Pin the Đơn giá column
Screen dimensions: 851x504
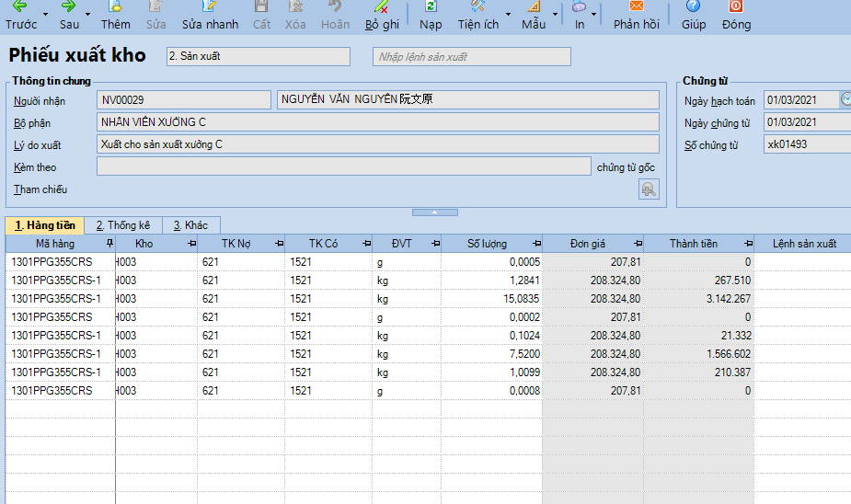[x=638, y=244]
